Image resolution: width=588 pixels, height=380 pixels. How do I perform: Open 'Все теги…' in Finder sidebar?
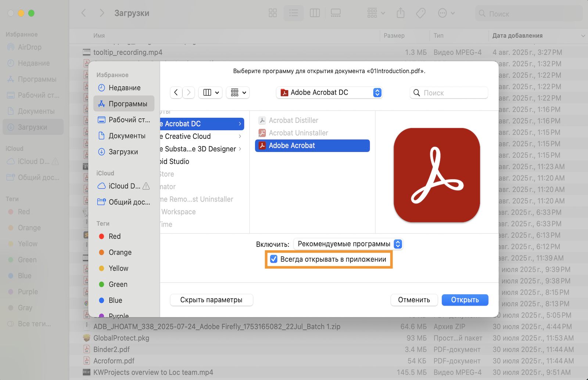coord(33,324)
